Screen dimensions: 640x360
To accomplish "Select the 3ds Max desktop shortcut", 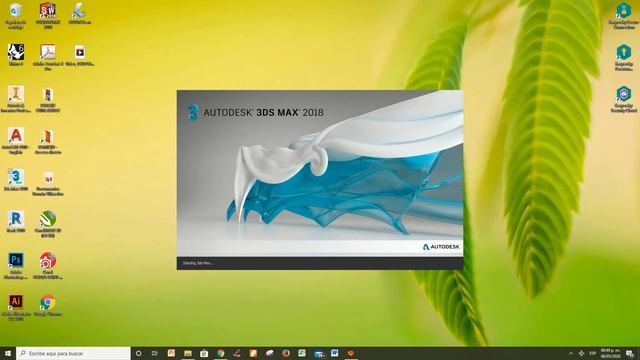I will 16,180.
